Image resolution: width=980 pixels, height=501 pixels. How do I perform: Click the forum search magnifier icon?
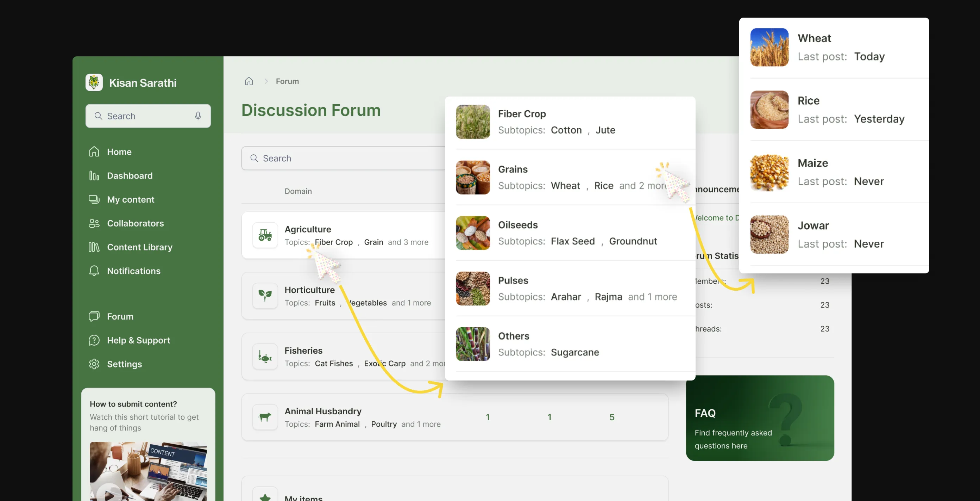tap(254, 158)
